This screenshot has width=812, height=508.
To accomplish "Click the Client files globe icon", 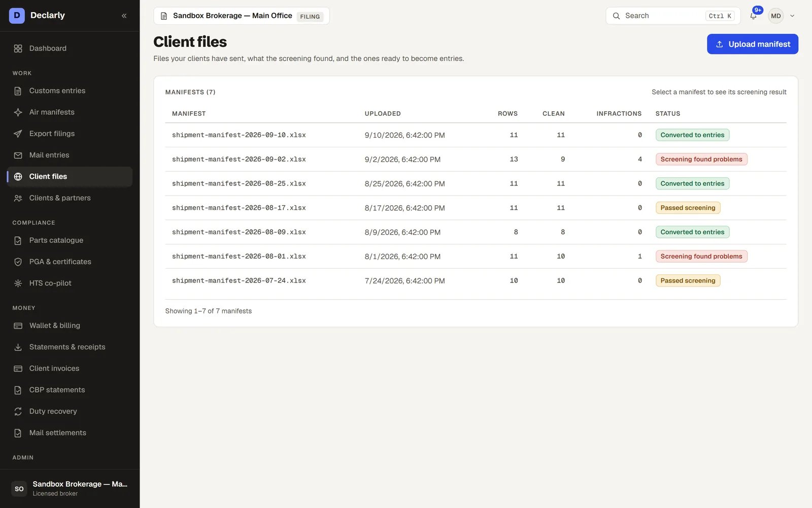I will coord(18,176).
